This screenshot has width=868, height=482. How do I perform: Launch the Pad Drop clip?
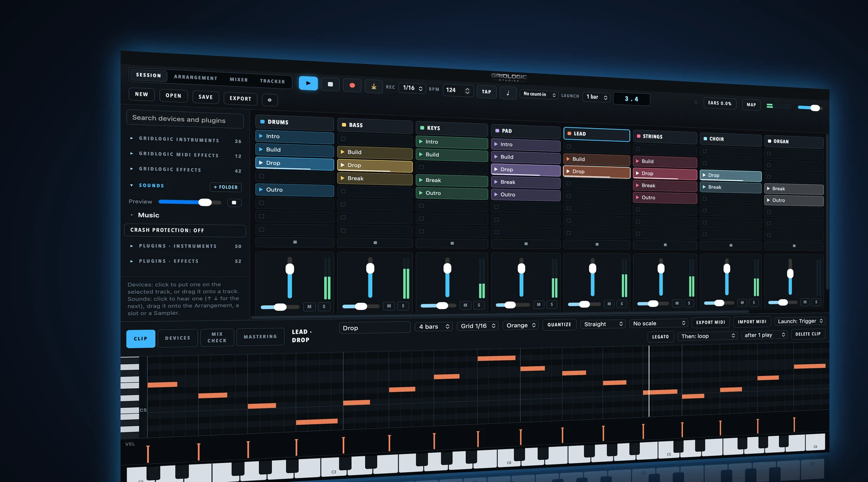pyautogui.click(x=526, y=170)
